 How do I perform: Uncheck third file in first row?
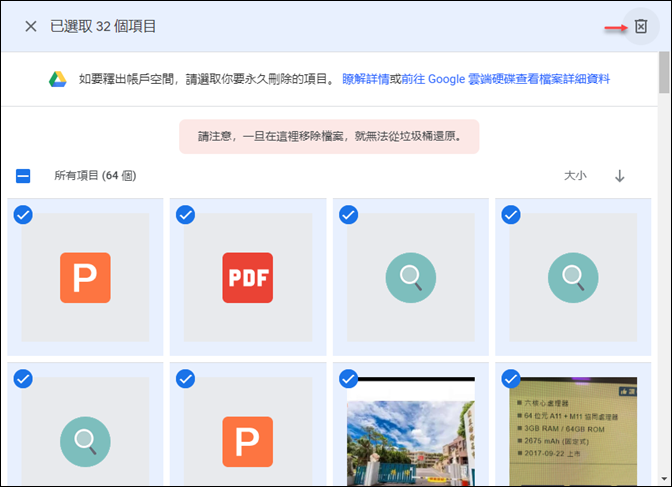tap(348, 215)
